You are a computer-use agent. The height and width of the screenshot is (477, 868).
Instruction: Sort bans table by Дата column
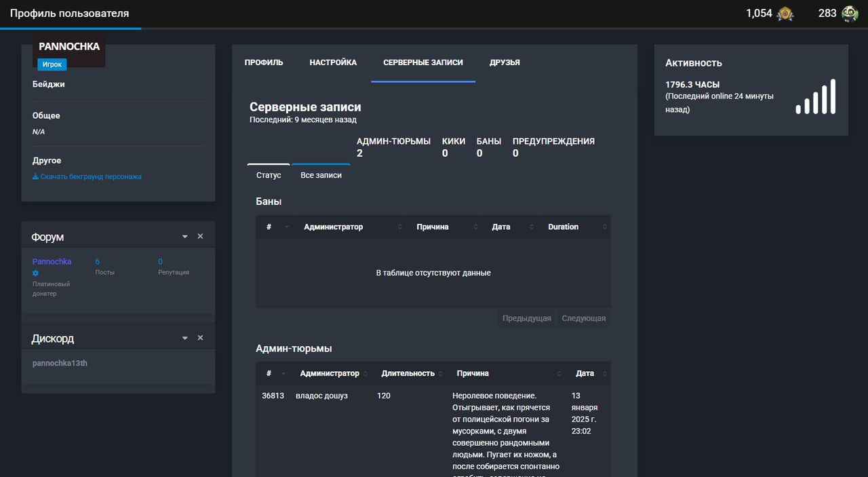[x=512, y=227]
